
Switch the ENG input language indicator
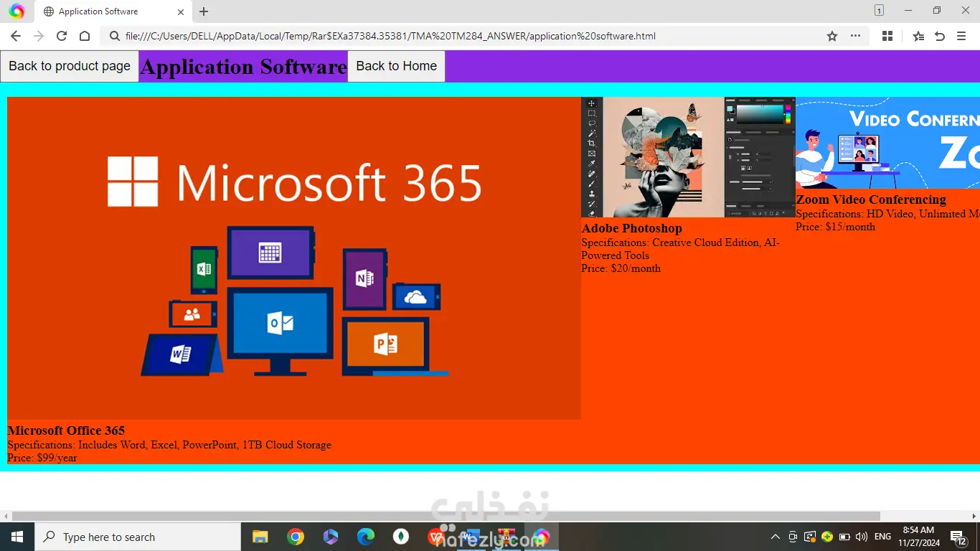coord(882,537)
